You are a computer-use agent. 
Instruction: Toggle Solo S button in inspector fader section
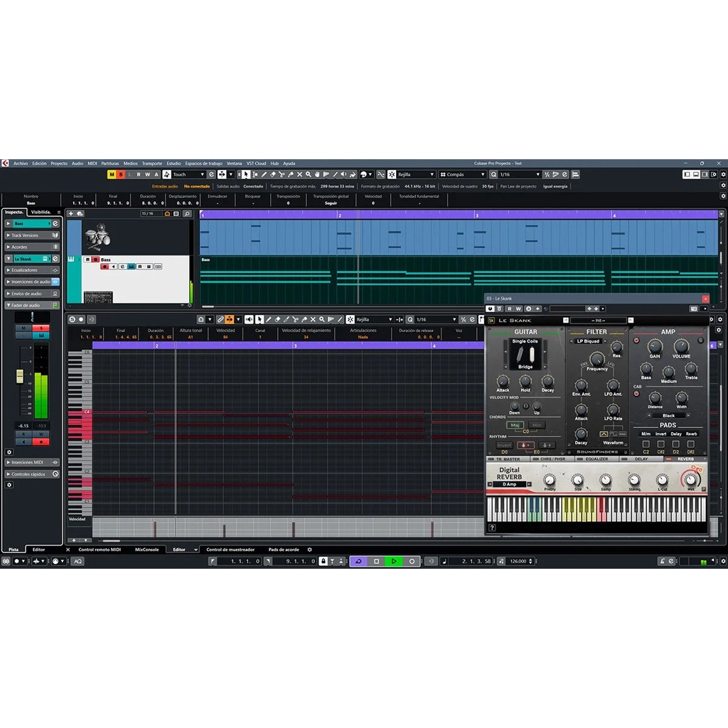pyautogui.click(x=41, y=328)
